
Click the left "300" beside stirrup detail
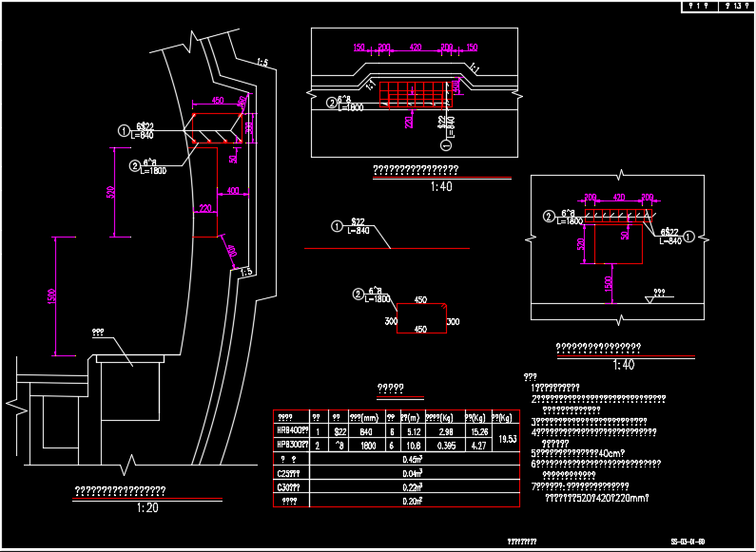pyautogui.click(x=391, y=321)
